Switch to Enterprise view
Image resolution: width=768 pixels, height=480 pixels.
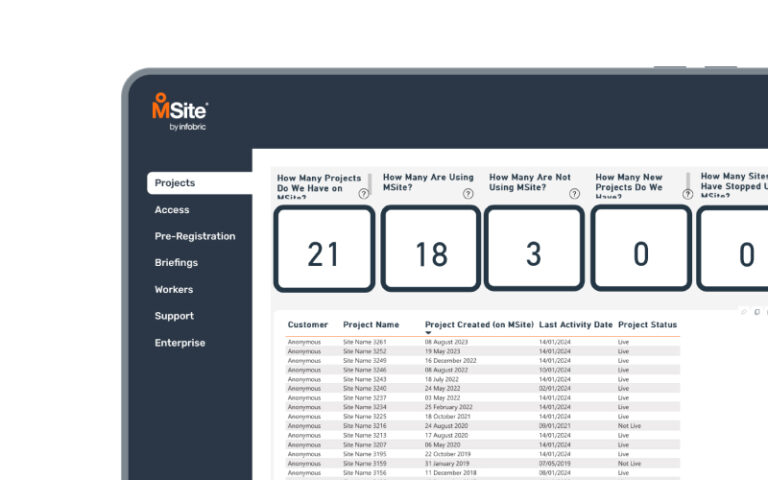coord(180,343)
